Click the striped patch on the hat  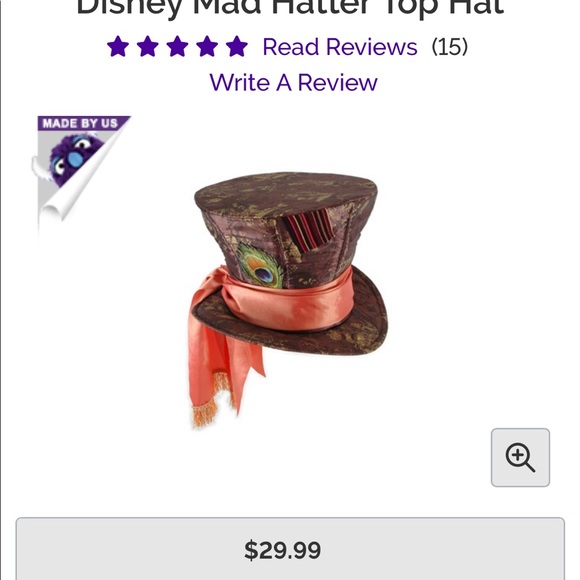[309, 229]
